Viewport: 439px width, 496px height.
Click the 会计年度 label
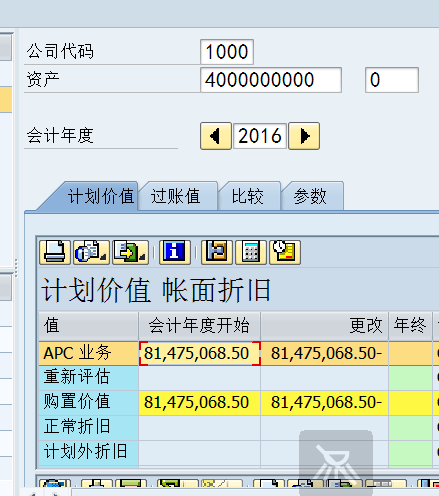[x=60, y=136]
